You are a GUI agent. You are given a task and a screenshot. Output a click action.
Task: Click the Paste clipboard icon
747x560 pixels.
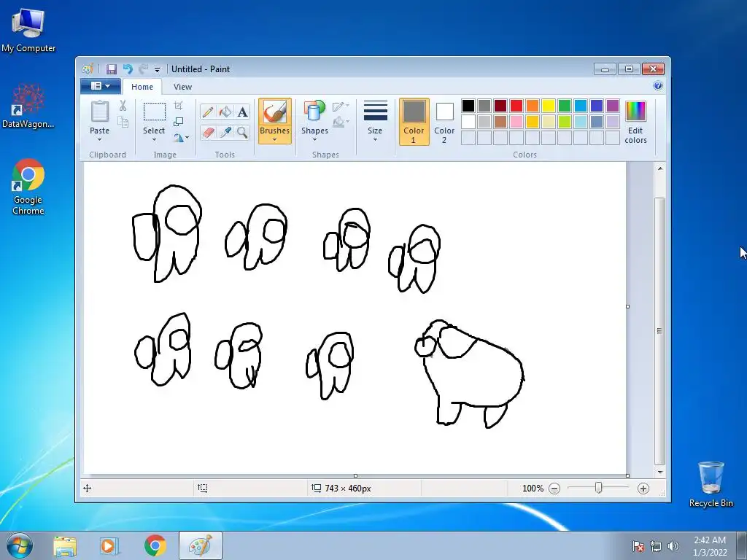(99, 112)
